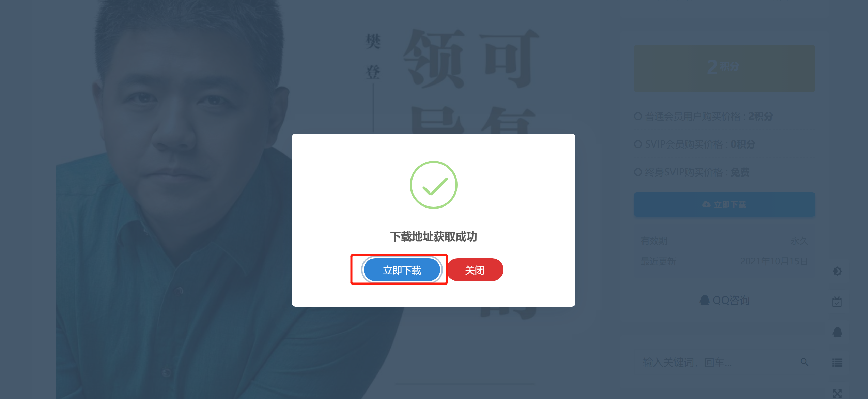Select the 普通会员用户购买价格 circle

point(638,117)
